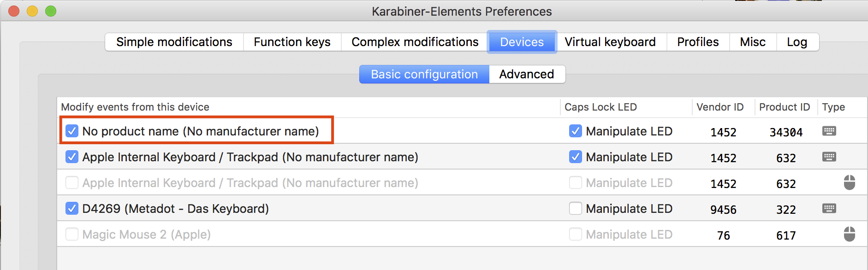Screen dimensions: 868x270
Task: Uncheck Manipulate LED for the No product name device
Action: (575, 131)
